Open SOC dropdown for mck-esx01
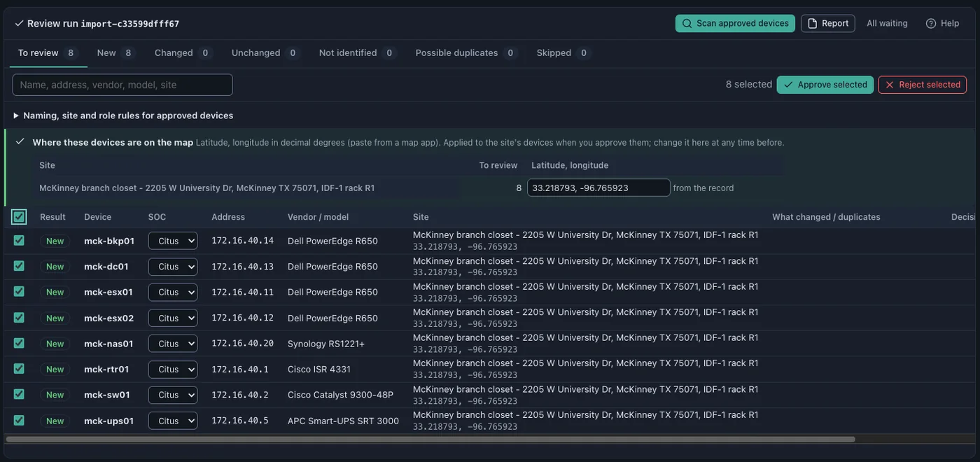This screenshot has height=462, width=980. [x=173, y=292]
